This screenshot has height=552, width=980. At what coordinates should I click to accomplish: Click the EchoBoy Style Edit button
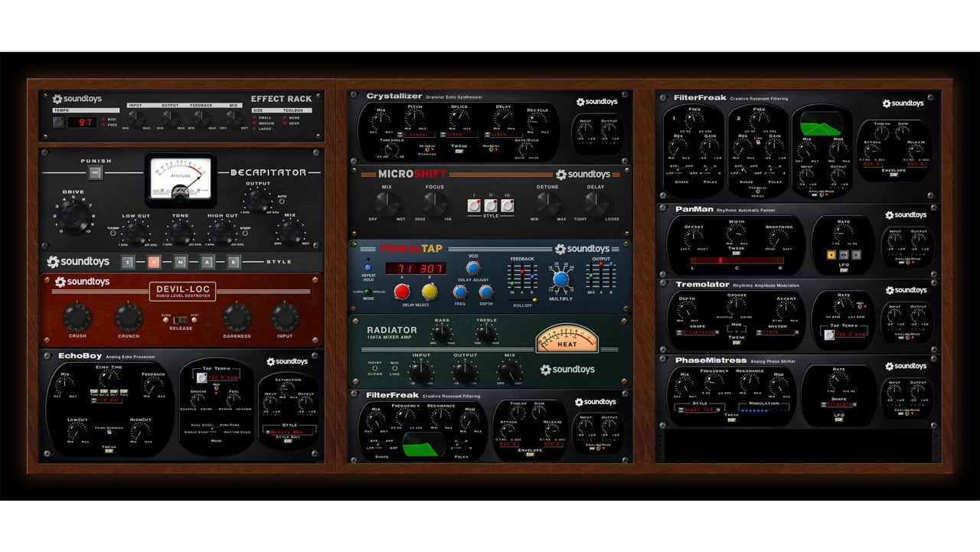tap(289, 442)
